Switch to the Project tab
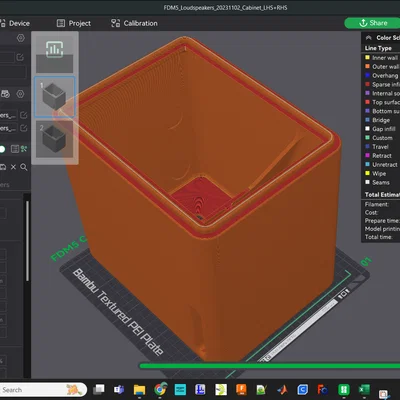This screenshot has width=400, height=400. (74, 23)
